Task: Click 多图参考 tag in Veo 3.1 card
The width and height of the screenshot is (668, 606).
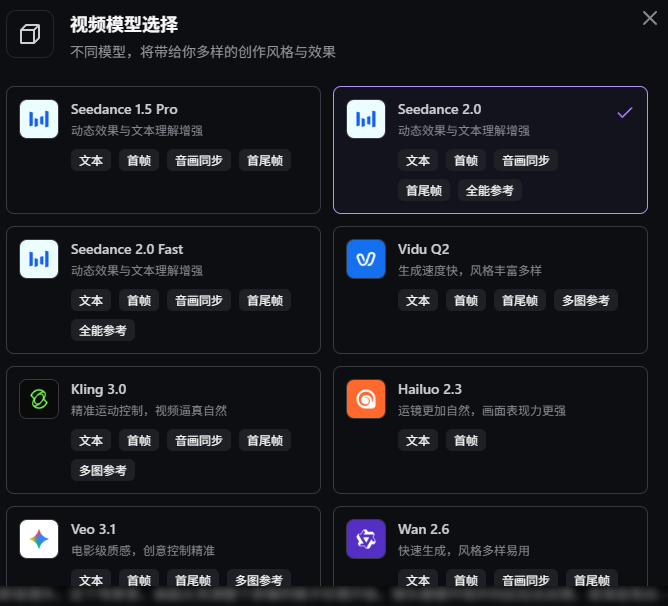Action: point(259,579)
